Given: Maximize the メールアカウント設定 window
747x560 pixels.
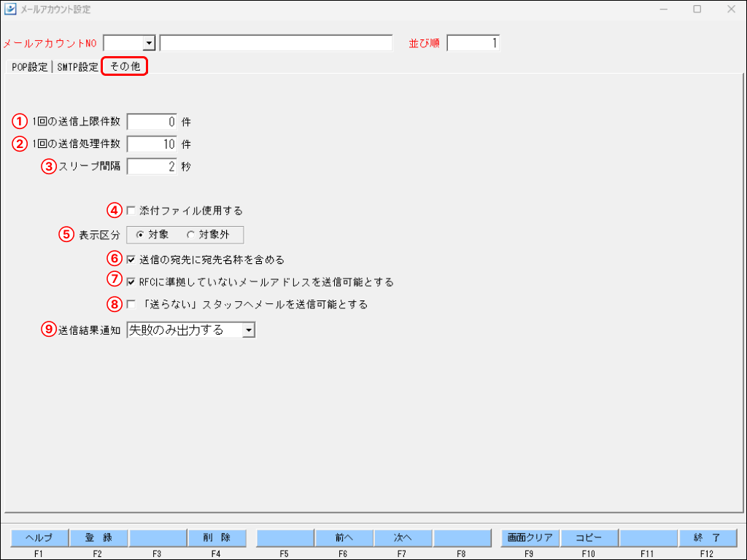Looking at the screenshot, I should 697,9.
